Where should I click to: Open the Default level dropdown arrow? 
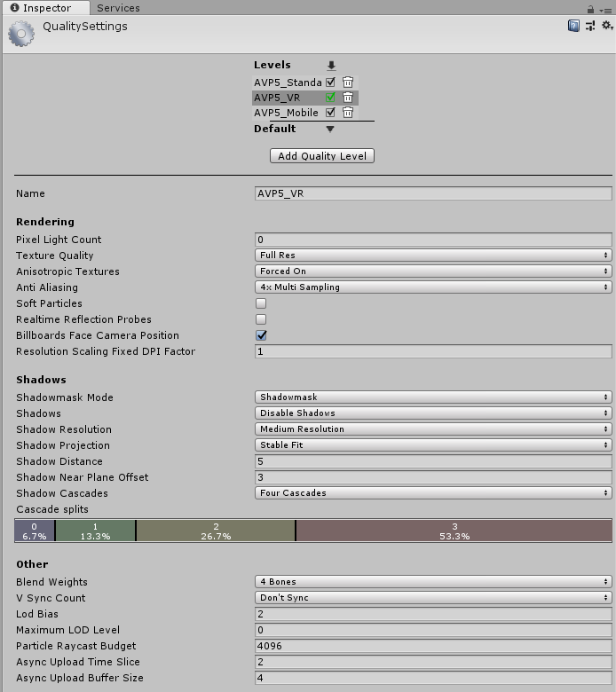330,129
